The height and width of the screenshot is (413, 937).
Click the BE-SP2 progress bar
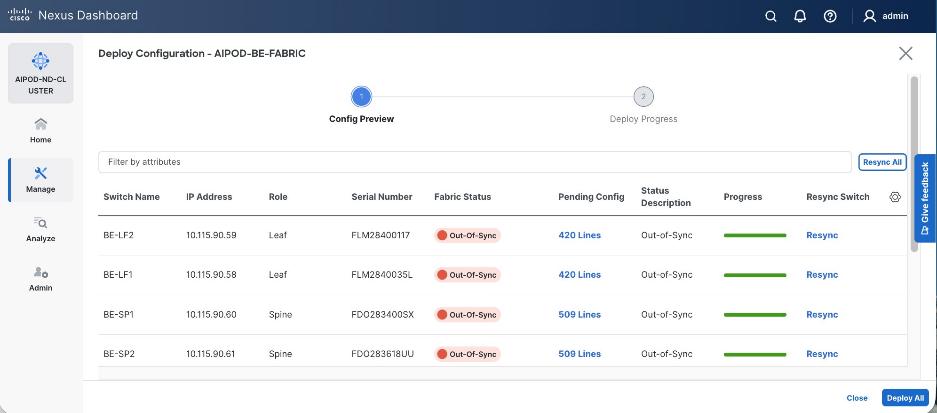pyautogui.click(x=754, y=354)
